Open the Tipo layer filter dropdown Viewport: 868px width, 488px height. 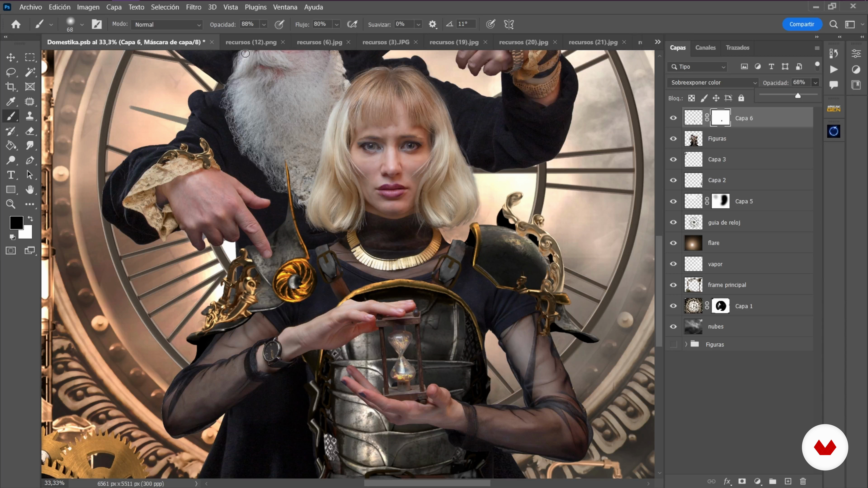coord(697,67)
